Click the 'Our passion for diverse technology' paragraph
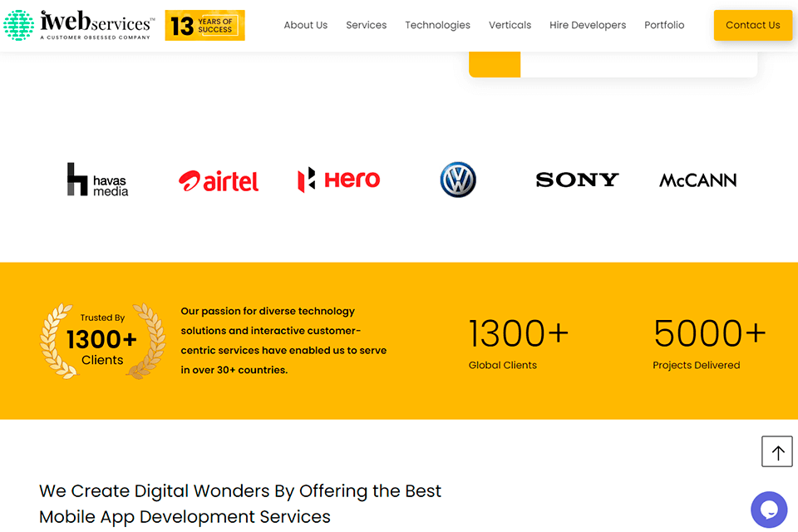This screenshot has width=798, height=532. [x=283, y=341]
